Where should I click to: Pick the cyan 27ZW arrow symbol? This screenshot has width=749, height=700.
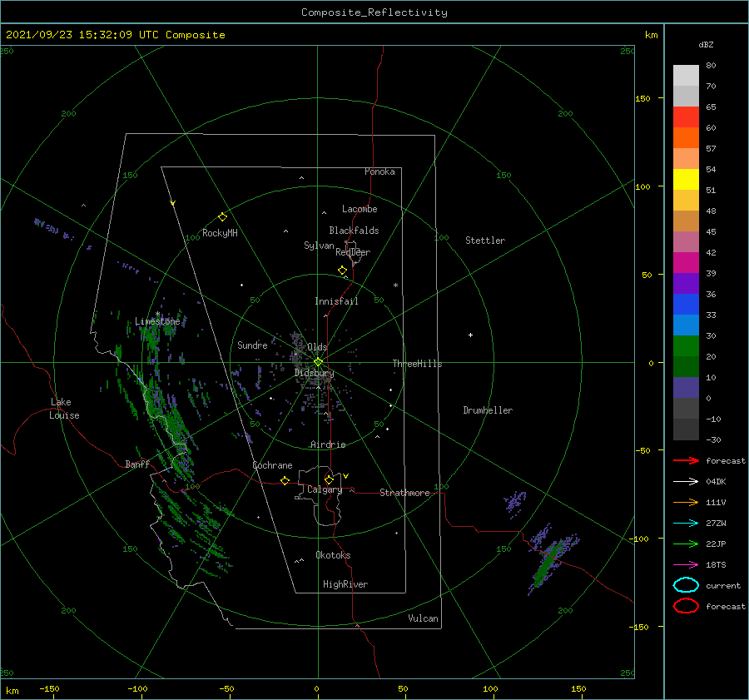coord(686,524)
